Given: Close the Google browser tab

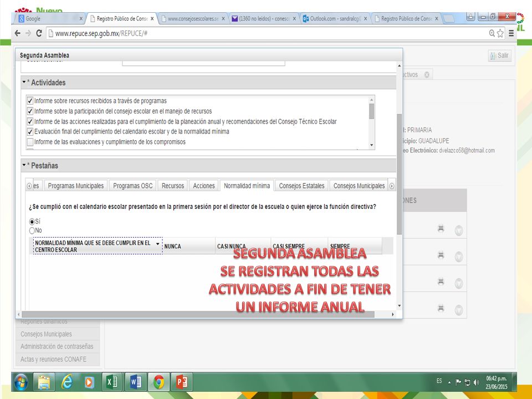Looking at the screenshot, I should 81,19.
